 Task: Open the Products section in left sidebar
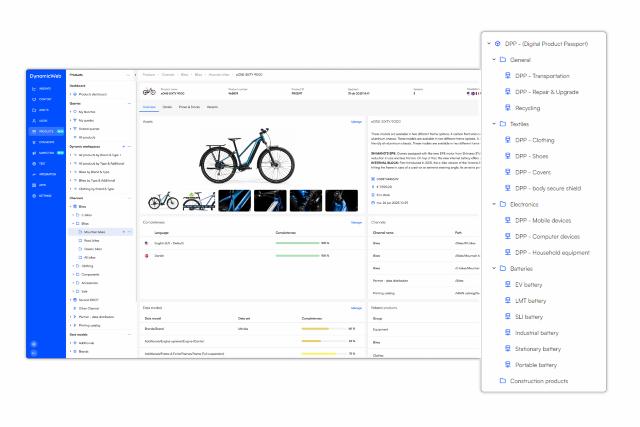pos(47,131)
